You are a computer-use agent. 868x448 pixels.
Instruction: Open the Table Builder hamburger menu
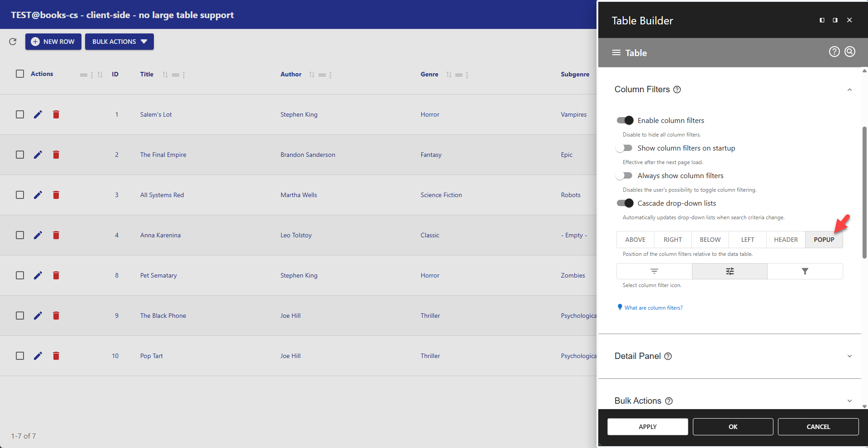tap(616, 53)
